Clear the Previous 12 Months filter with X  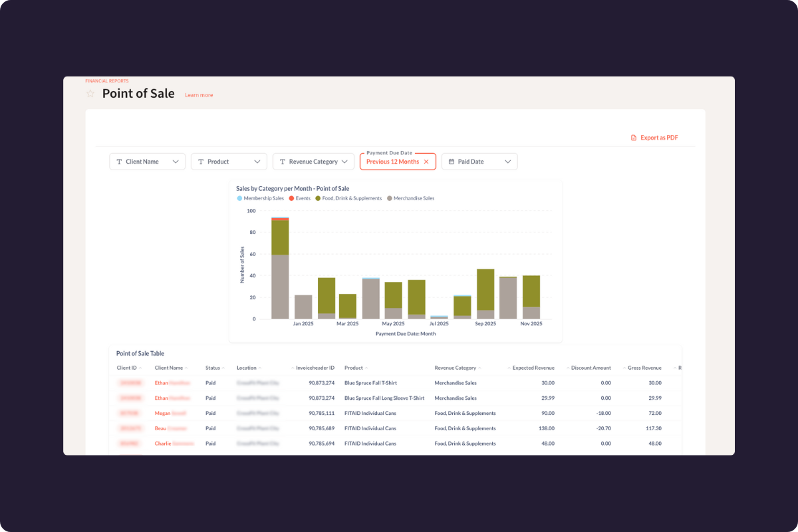[426, 162]
